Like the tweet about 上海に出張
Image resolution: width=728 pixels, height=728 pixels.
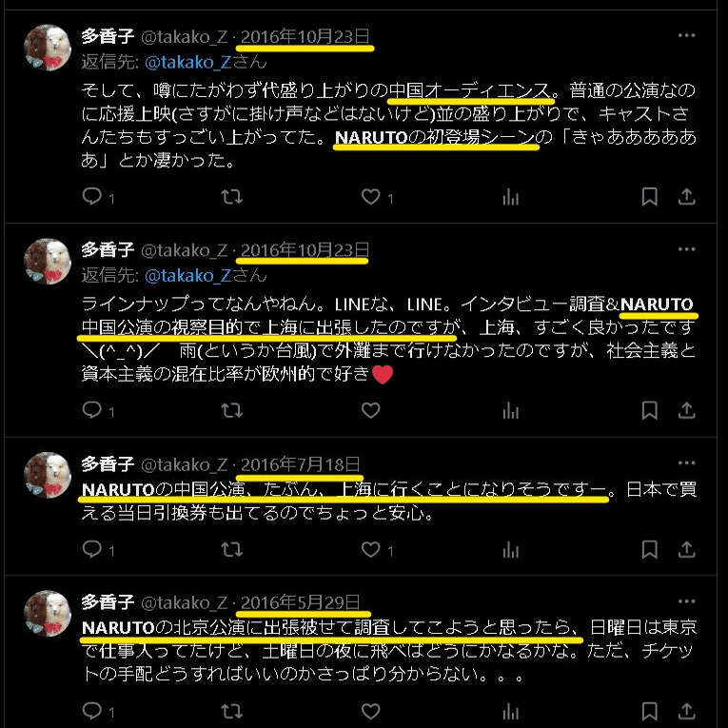click(x=370, y=410)
